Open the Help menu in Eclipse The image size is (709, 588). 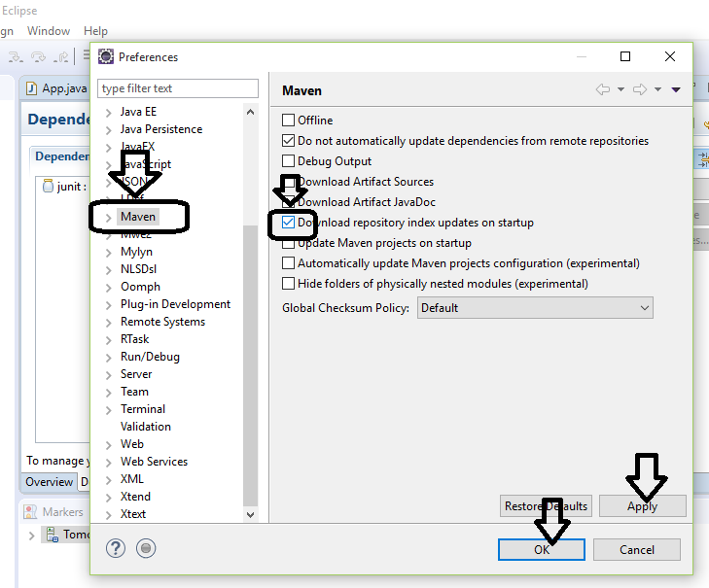pyautogui.click(x=95, y=31)
